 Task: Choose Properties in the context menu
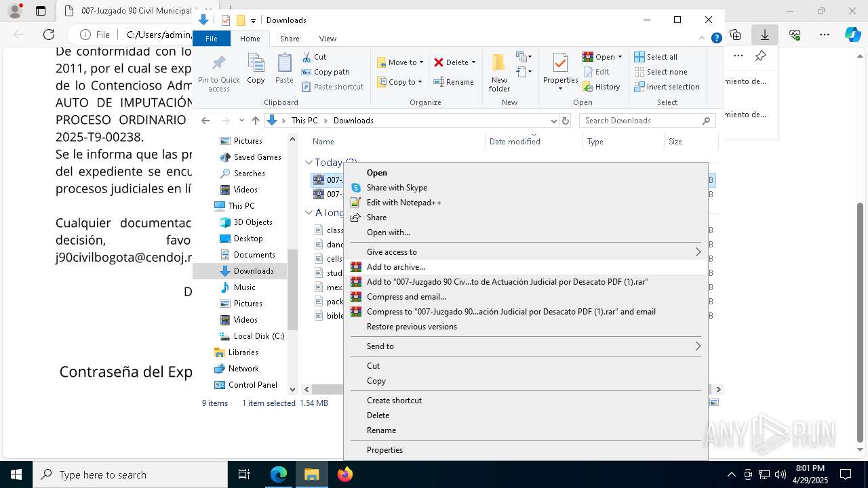coord(526,450)
